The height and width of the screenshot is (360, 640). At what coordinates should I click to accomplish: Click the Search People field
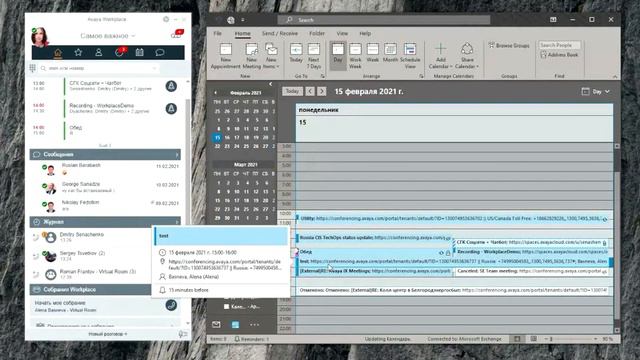559,45
